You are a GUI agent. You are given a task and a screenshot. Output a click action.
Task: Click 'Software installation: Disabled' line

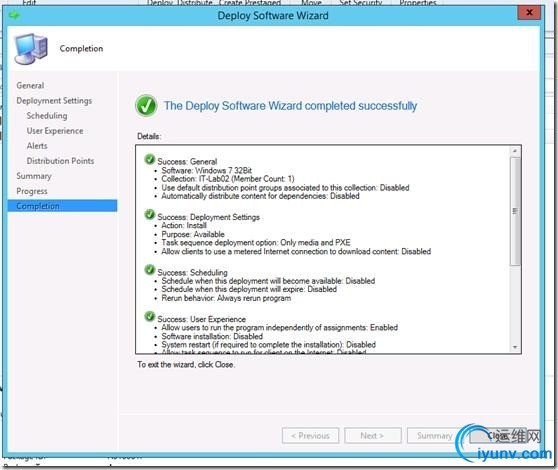coord(212,336)
